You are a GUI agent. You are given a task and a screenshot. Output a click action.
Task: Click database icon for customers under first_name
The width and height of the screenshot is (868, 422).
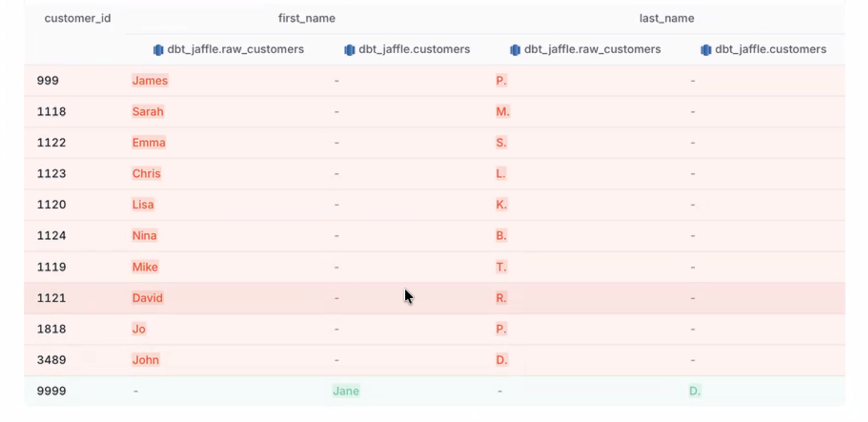click(349, 50)
